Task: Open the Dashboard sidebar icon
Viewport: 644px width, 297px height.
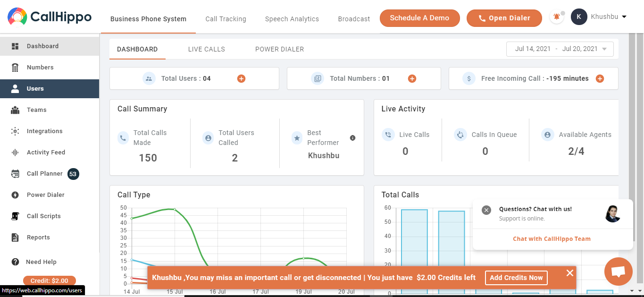Action: click(15, 46)
